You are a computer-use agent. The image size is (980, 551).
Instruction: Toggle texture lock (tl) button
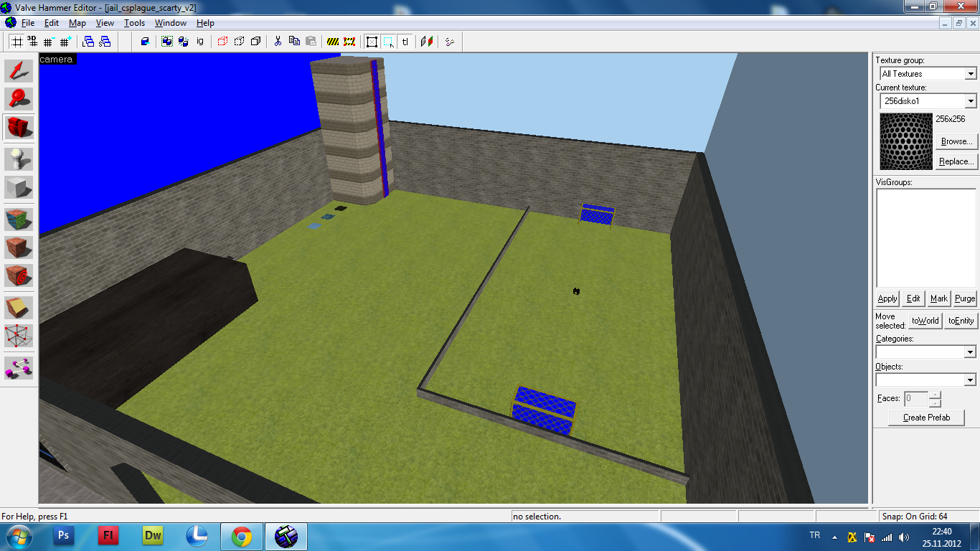(405, 42)
